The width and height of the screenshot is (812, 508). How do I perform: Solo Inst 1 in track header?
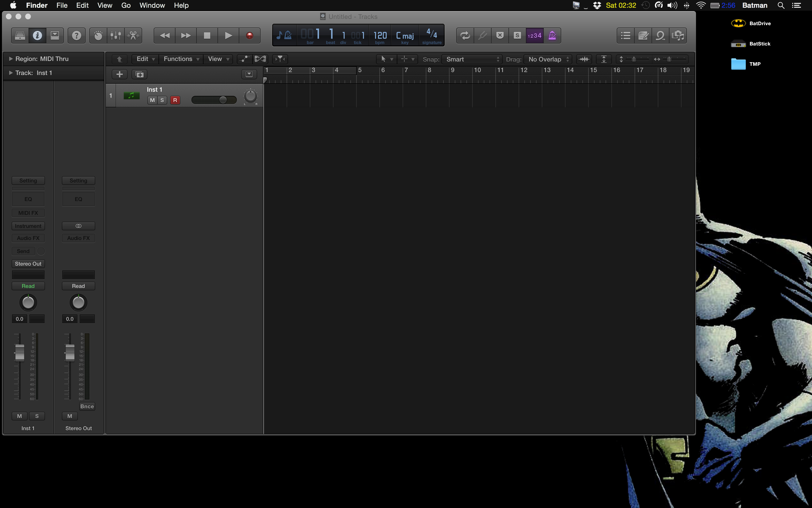pyautogui.click(x=162, y=100)
